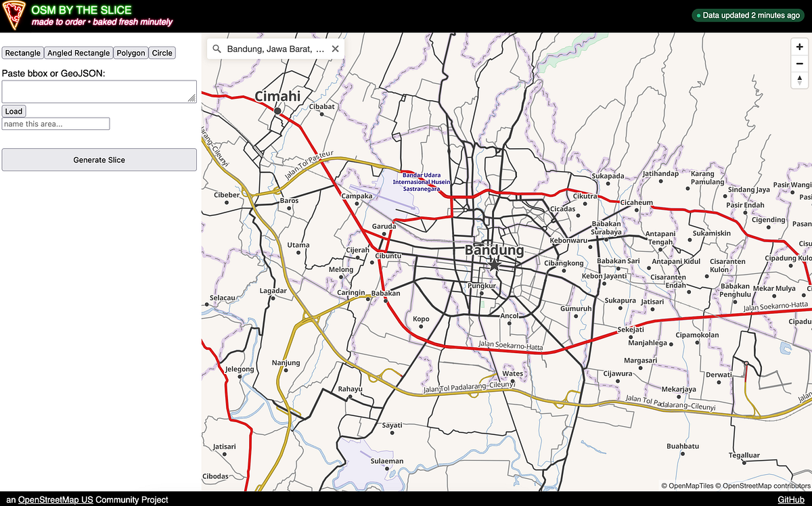Click the zoom in plus icon
Image resolution: width=812 pixels, height=506 pixels.
pyautogui.click(x=799, y=47)
